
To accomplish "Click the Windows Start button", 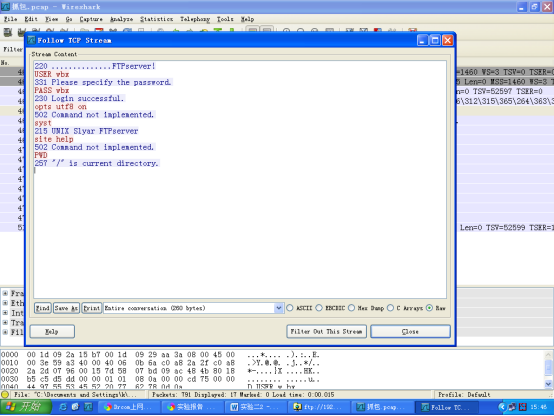I will (26, 407).
